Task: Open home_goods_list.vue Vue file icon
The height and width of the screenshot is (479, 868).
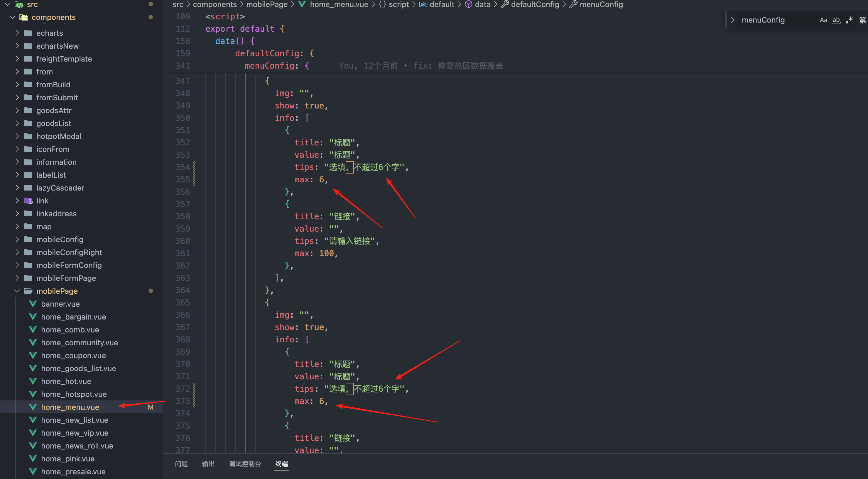Action: 33,368
